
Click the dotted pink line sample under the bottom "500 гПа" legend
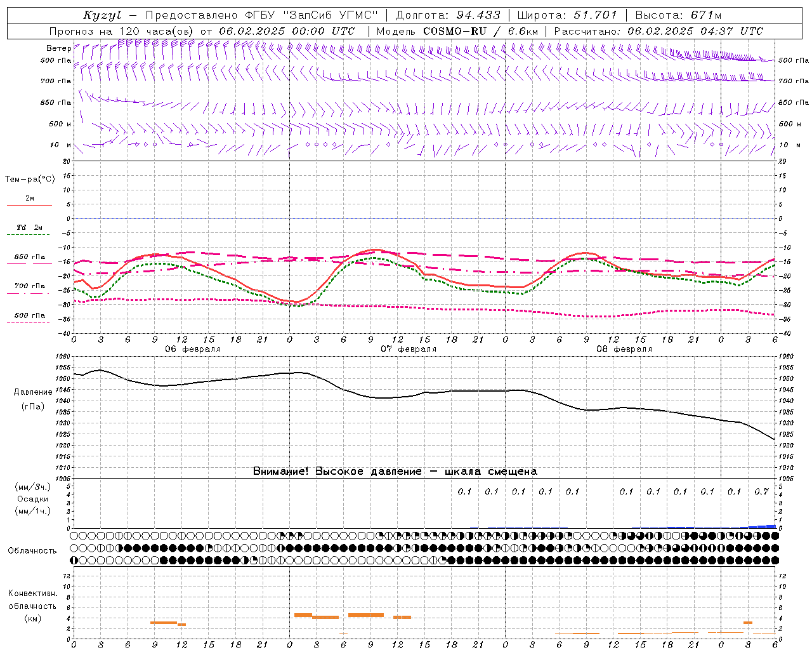pos(29,323)
